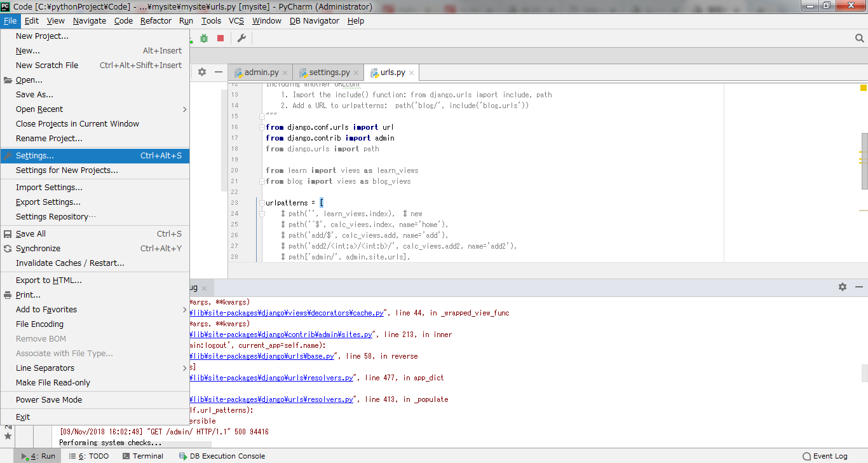Choose Export to HTML...

[x=95, y=280]
